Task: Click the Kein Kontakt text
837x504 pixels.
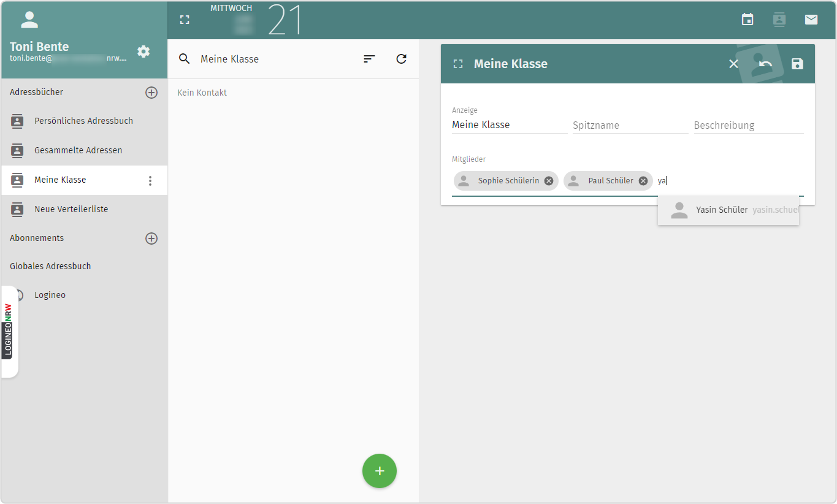Action: (x=202, y=93)
